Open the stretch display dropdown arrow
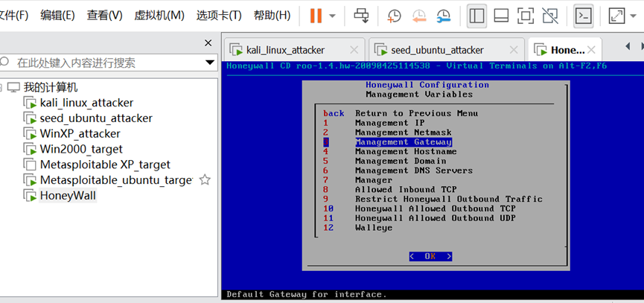Image resolution: width=644 pixels, height=303 pixels. (633, 16)
